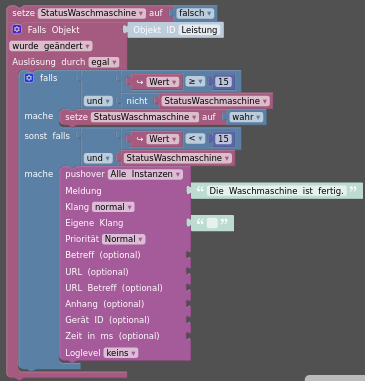
Task: Open the < comparison operator dropdown
Action: (195, 138)
